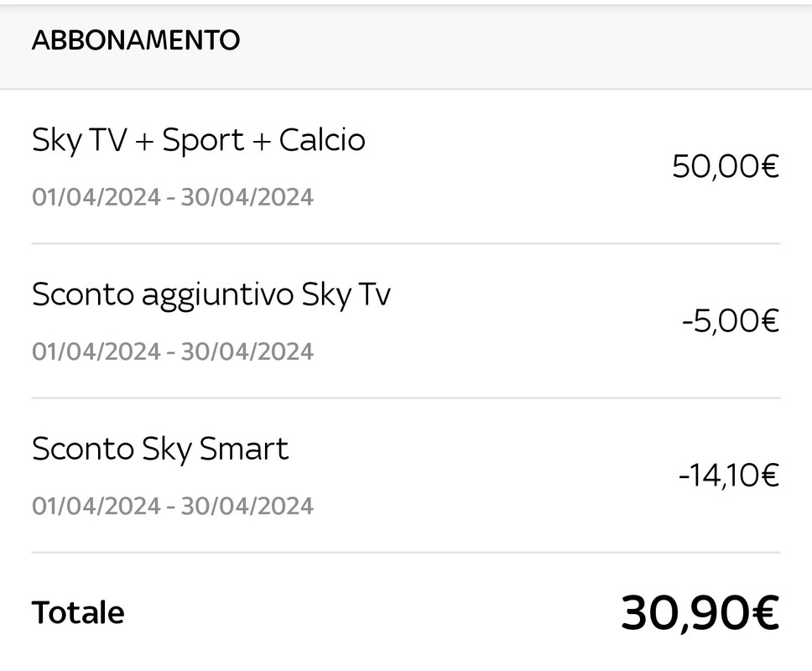
Task: Click the word Calcio in package name
Action: pyautogui.click(x=322, y=140)
